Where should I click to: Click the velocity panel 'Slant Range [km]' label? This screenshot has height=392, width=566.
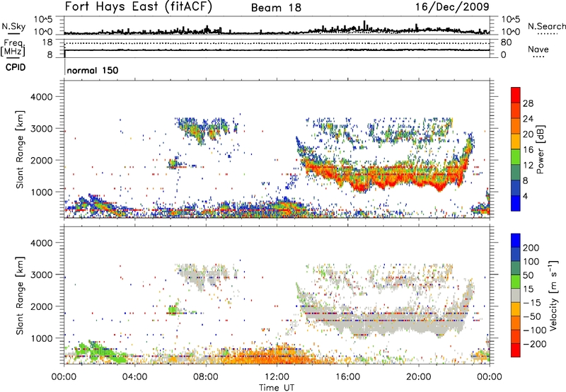(x=20, y=296)
